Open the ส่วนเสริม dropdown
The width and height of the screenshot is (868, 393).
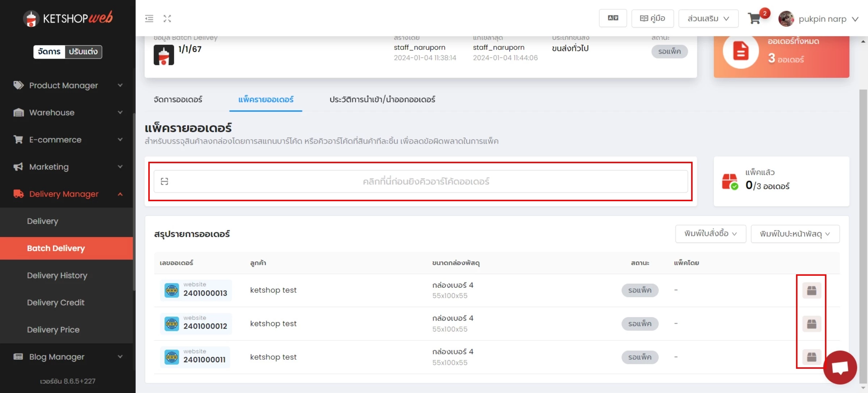(708, 18)
